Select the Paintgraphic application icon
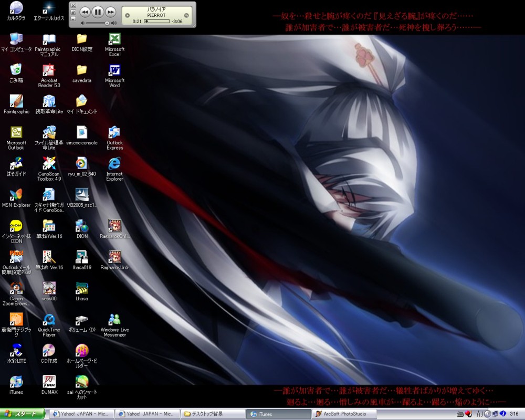Screen dimensions: 525x420 [x=16, y=104]
